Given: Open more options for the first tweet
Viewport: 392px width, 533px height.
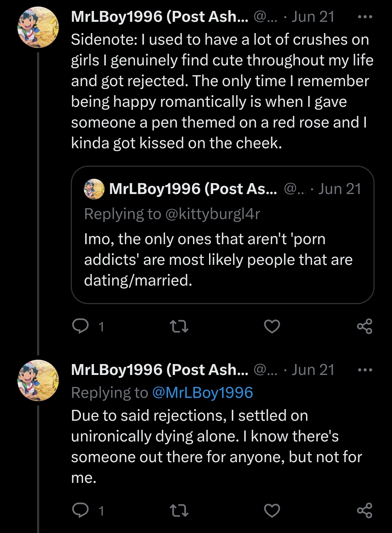Looking at the screenshot, I should pyautogui.click(x=364, y=17).
